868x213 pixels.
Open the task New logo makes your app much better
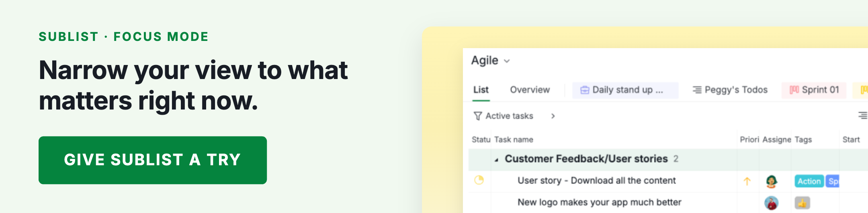599,202
